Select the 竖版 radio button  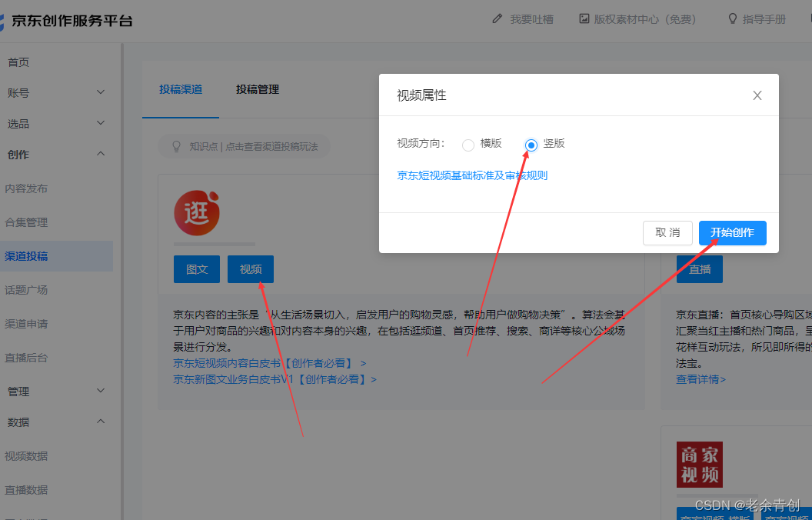pyautogui.click(x=531, y=145)
